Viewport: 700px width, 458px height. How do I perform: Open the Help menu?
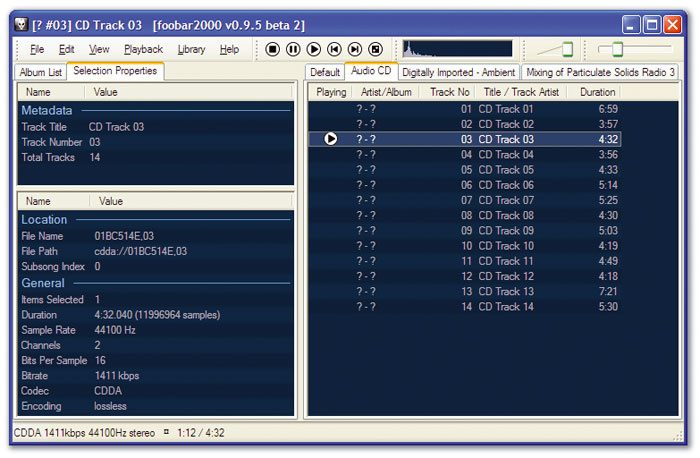click(x=229, y=49)
